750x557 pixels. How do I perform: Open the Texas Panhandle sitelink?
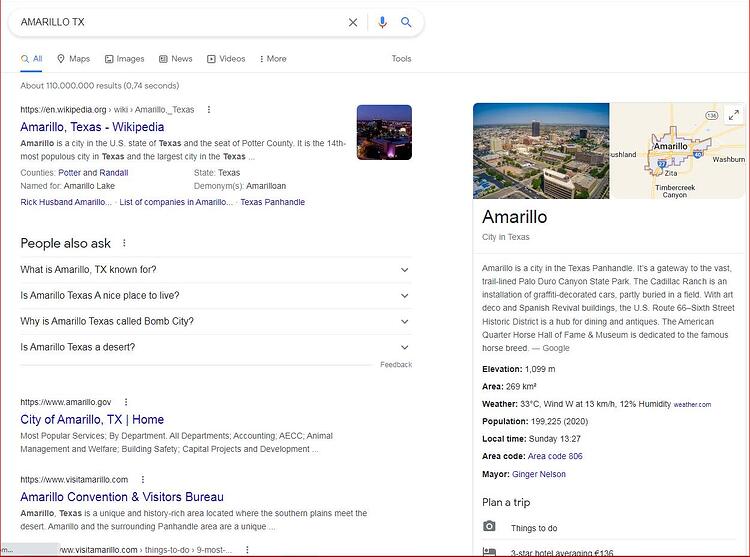(x=273, y=202)
